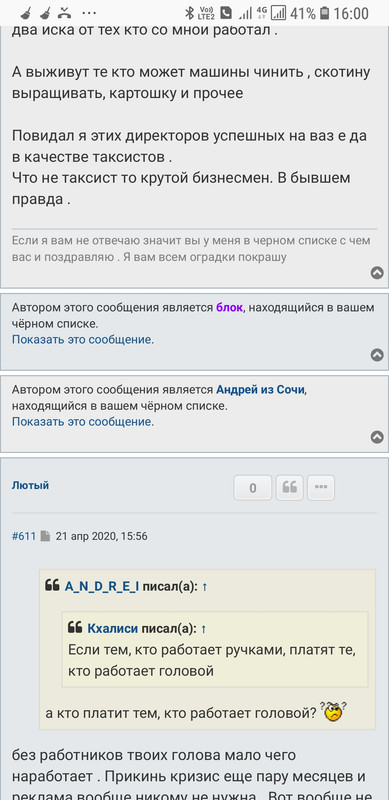Tap the signature text about чёрный список

pos(191,248)
